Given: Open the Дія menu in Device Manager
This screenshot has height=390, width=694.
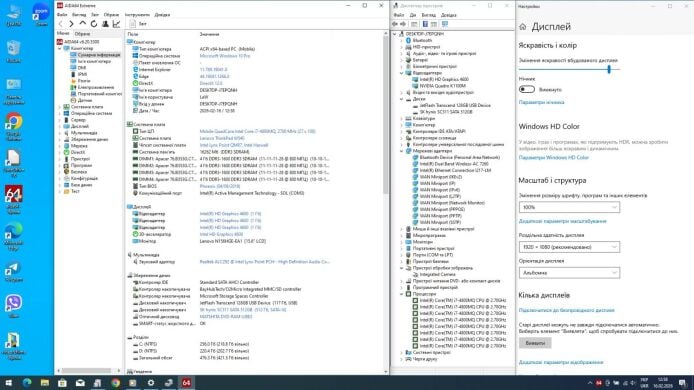Looking at the screenshot, I should pos(413,15).
